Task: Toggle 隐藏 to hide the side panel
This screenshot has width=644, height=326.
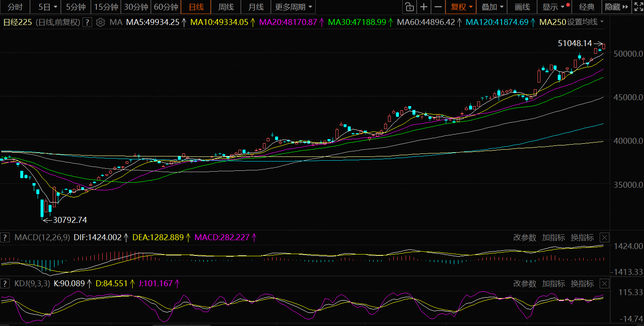Action: click(616, 7)
